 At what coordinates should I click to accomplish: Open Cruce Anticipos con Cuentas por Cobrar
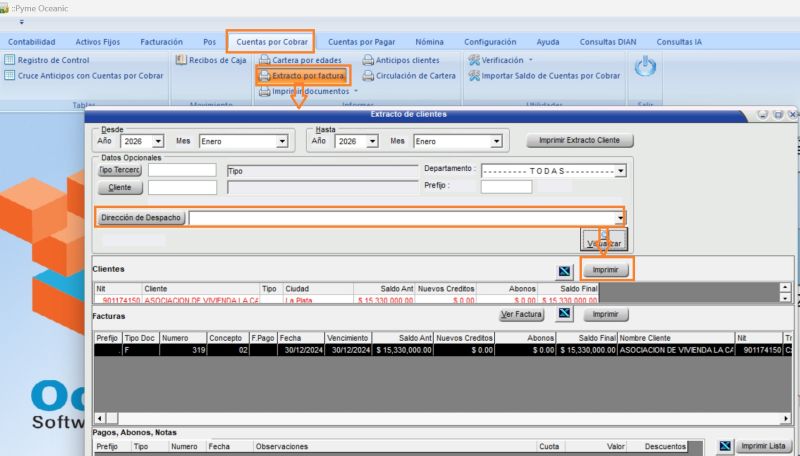(90, 76)
